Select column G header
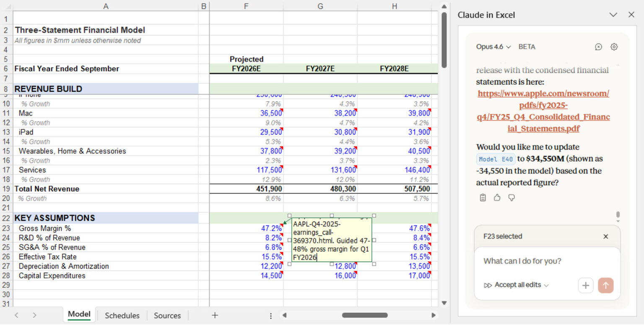This screenshot has width=644, height=325. tap(320, 6)
